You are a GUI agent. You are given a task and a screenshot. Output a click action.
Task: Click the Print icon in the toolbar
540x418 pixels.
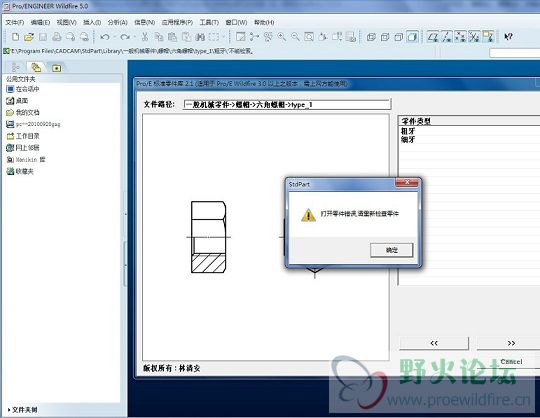[x=56, y=36]
